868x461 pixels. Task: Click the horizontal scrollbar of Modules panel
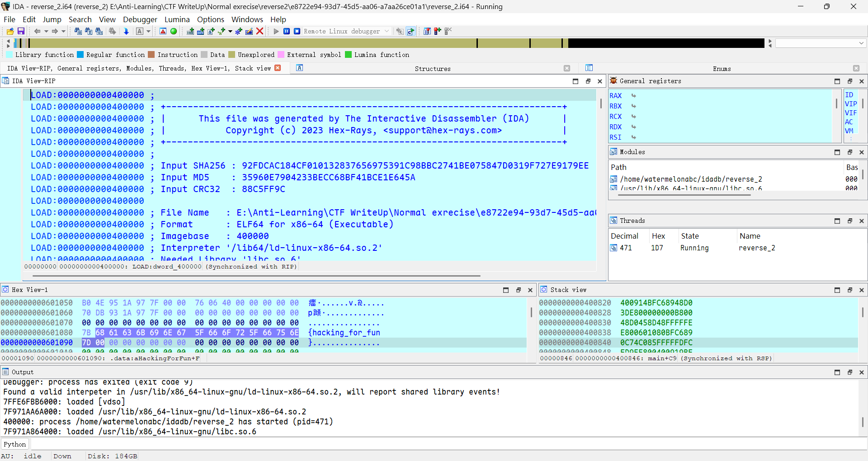click(x=684, y=195)
